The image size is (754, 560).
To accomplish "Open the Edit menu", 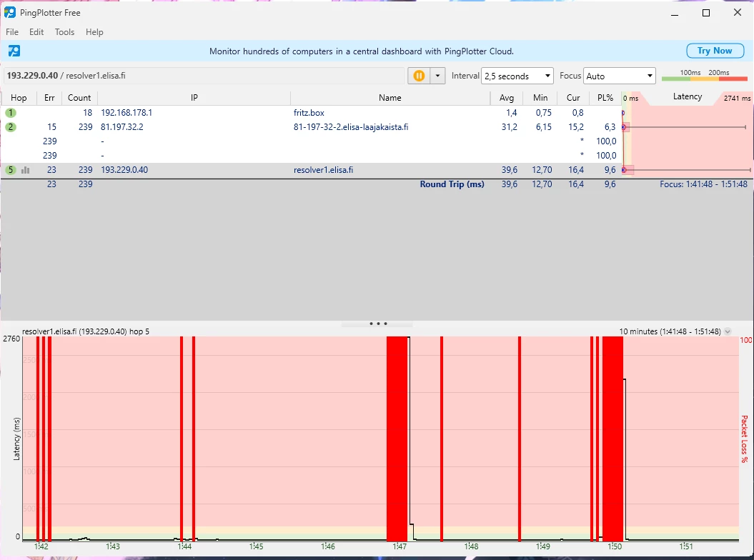I will click(36, 32).
